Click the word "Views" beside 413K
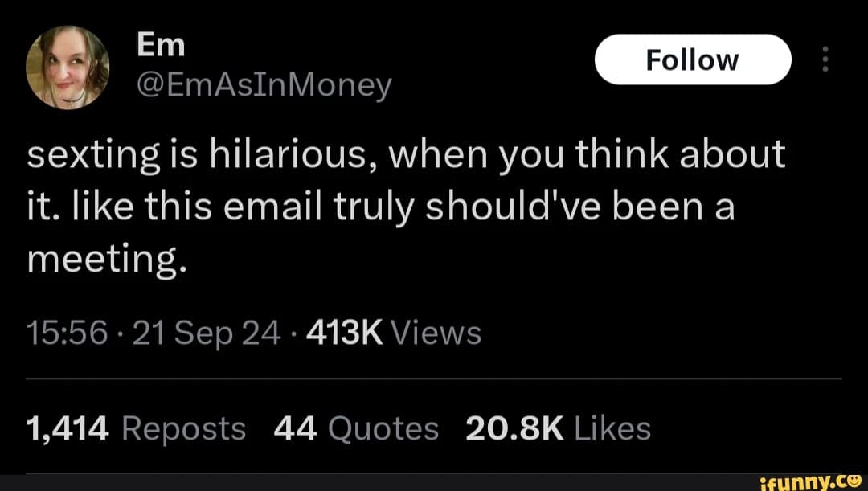 click(x=437, y=331)
